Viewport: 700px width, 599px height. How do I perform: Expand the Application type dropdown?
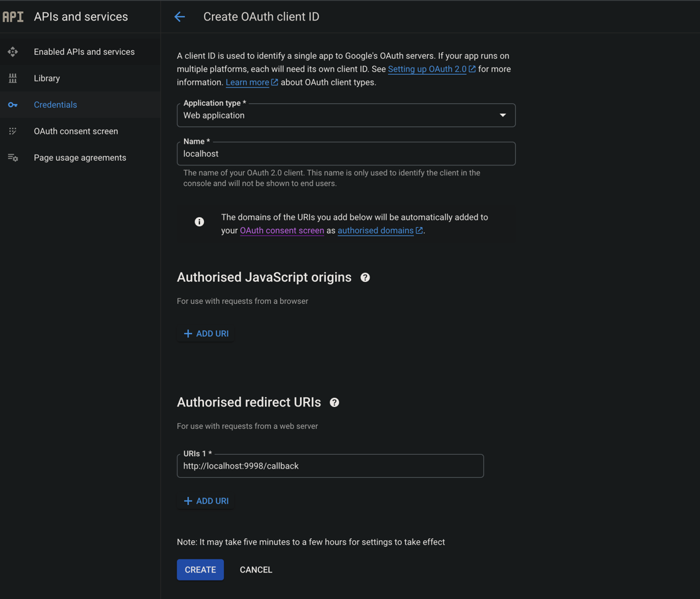tap(346, 115)
